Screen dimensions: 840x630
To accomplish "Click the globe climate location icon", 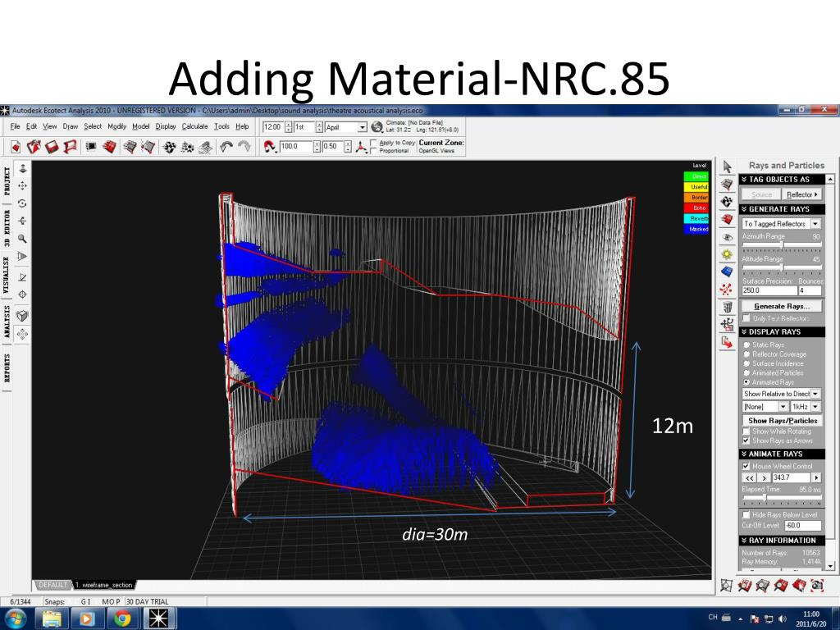I will coord(377,127).
